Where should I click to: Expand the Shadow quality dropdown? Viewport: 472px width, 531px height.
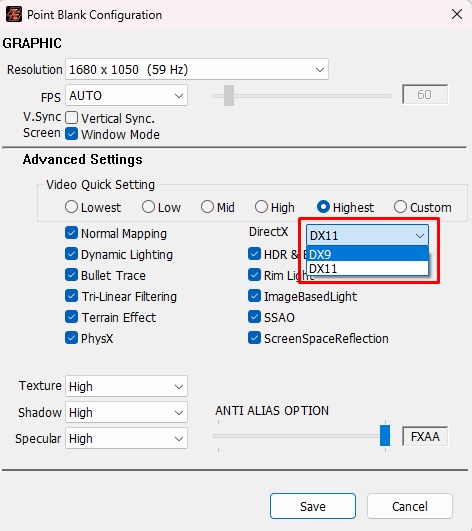coord(126,412)
